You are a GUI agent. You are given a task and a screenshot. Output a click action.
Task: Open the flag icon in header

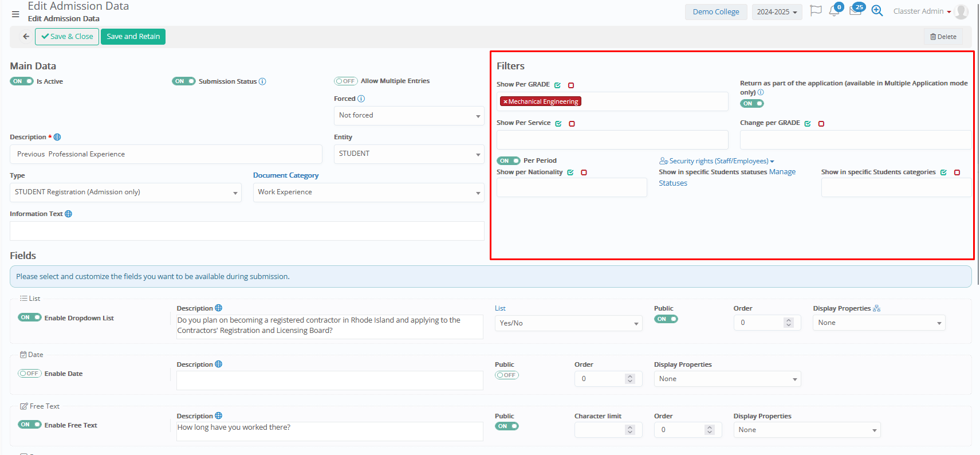click(x=816, y=11)
